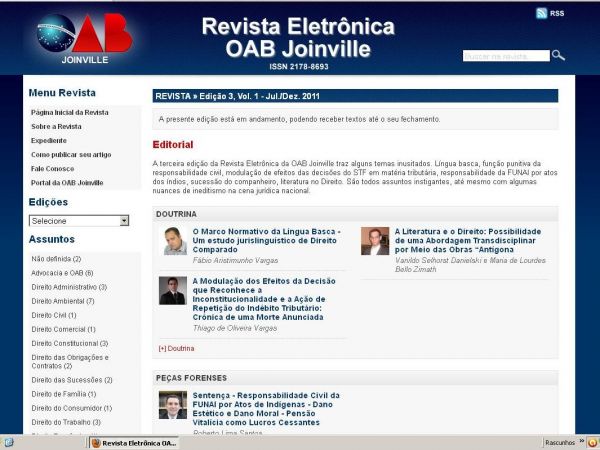
Task: Open the 'Fale Conosco' menu item
Action: click(x=52, y=169)
